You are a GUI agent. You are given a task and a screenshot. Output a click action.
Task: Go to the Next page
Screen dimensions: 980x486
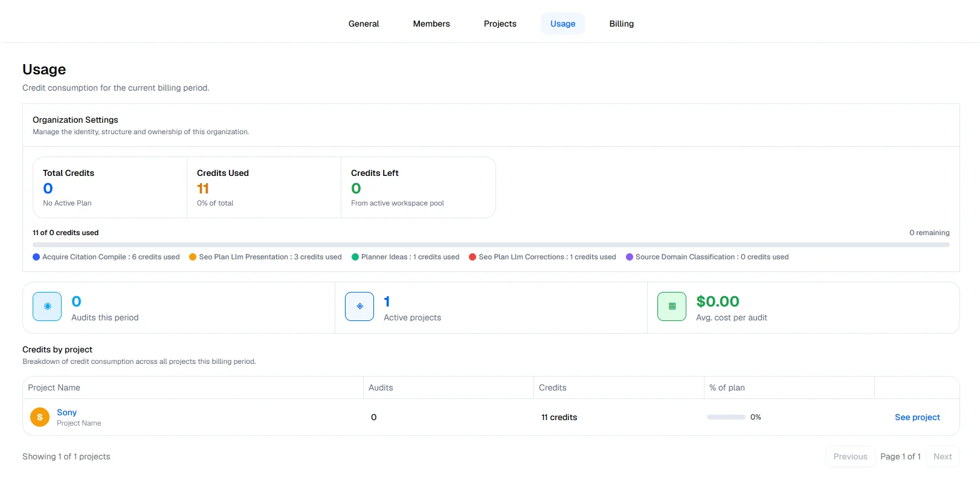[x=943, y=456]
